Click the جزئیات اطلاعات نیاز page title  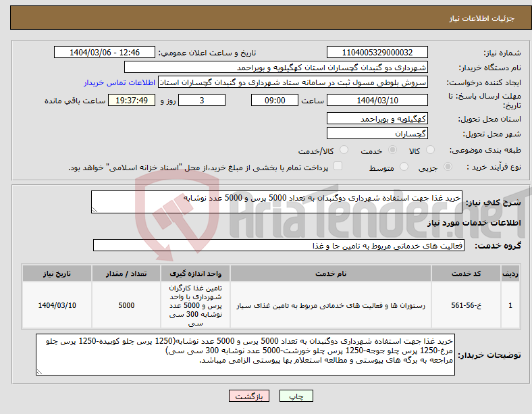coord(481,18)
